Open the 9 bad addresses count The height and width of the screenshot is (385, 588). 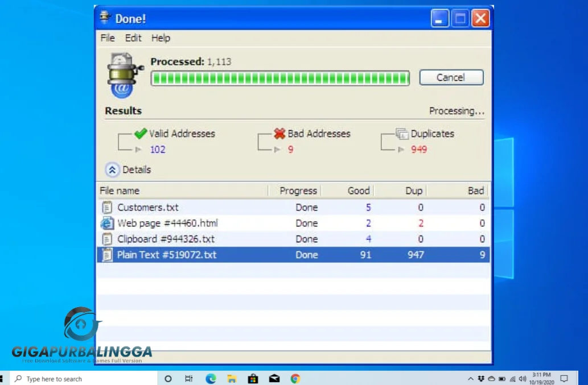click(291, 150)
